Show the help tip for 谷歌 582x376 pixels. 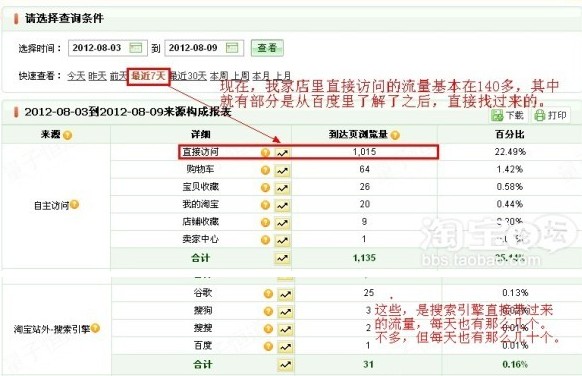[x=268, y=294]
